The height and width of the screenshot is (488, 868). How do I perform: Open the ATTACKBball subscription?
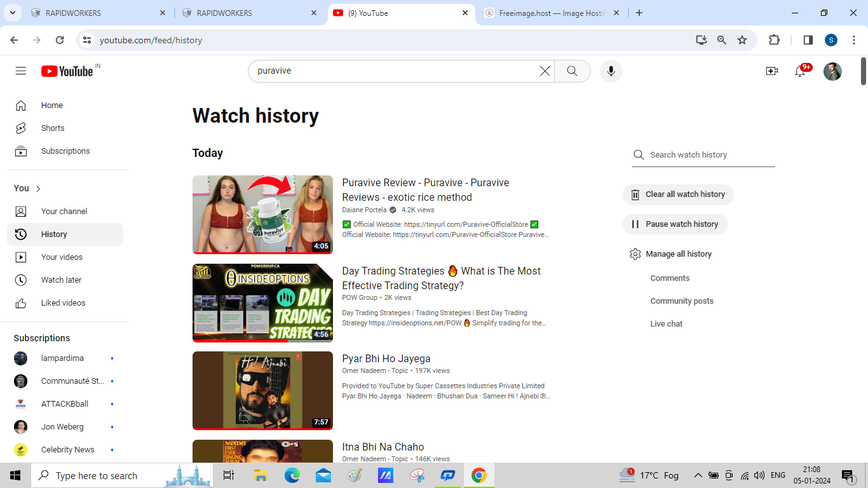point(65,404)
